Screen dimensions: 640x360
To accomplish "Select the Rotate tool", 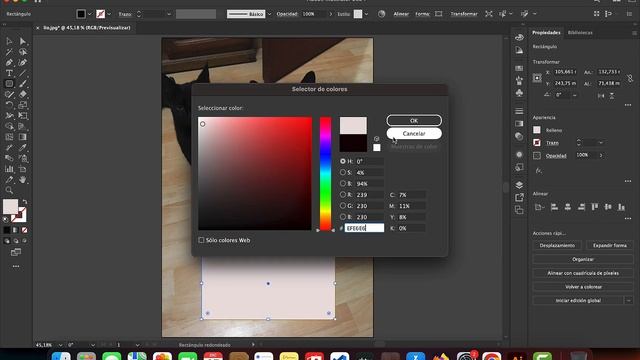I will [x=9, y=105].
